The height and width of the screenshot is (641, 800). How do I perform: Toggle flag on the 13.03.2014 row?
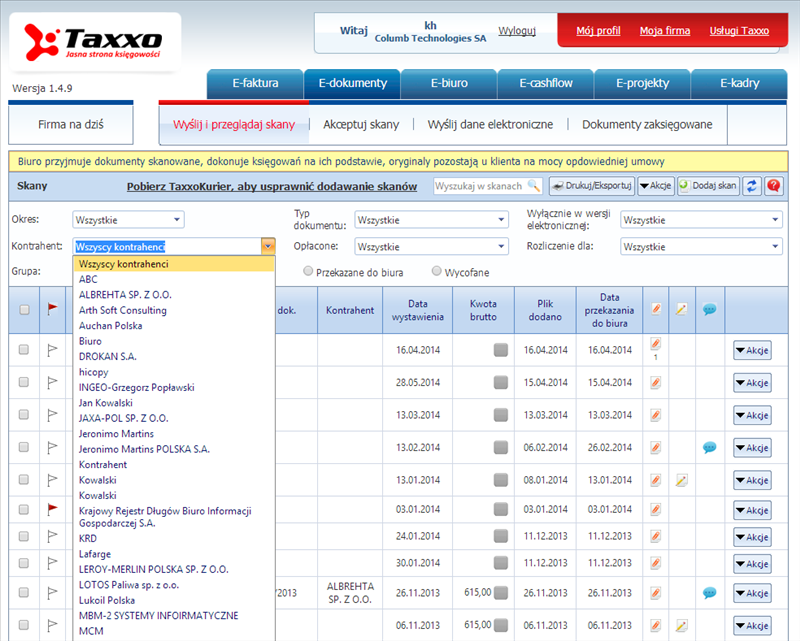53,415
